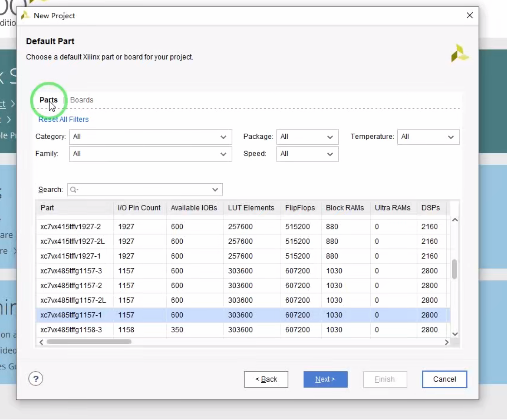This screenshot has width=507, height=420.
Task: Close the New Project dialog
Action: tap(469, 16)
